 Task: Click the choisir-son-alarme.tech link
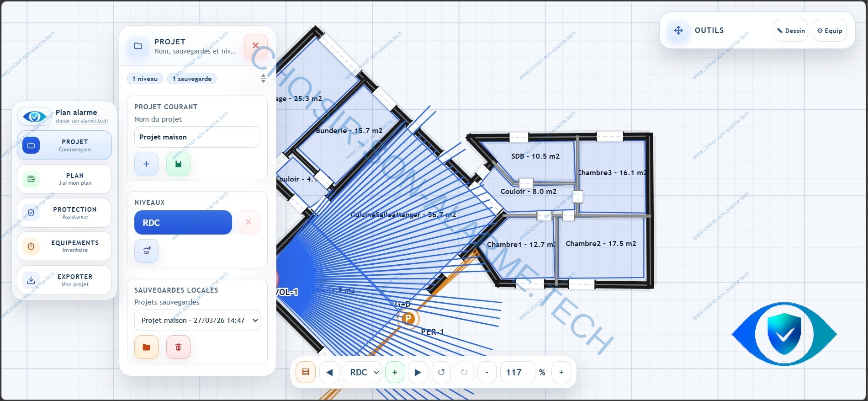click(82, 121)
